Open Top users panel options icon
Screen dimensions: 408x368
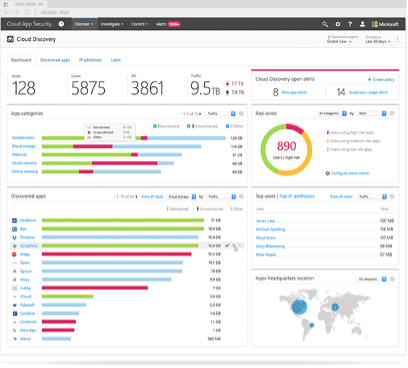pyautogui.click(x=392, y=197)
